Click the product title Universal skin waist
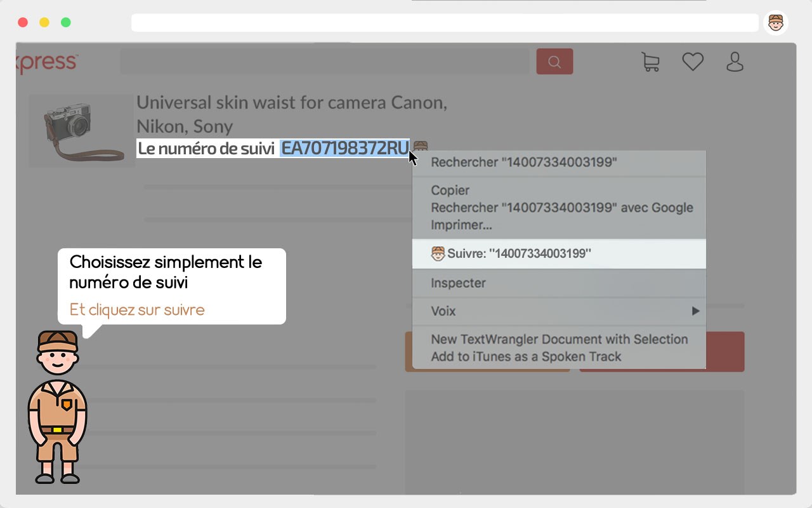Viewport: 812px width, 508px height. [292, 114]
